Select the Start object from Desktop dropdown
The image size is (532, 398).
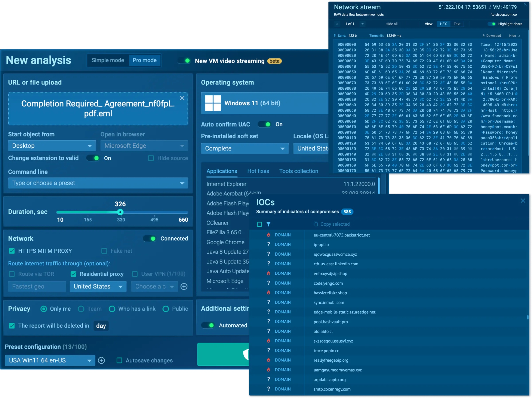pyautogui.click(x=50, y=146)
